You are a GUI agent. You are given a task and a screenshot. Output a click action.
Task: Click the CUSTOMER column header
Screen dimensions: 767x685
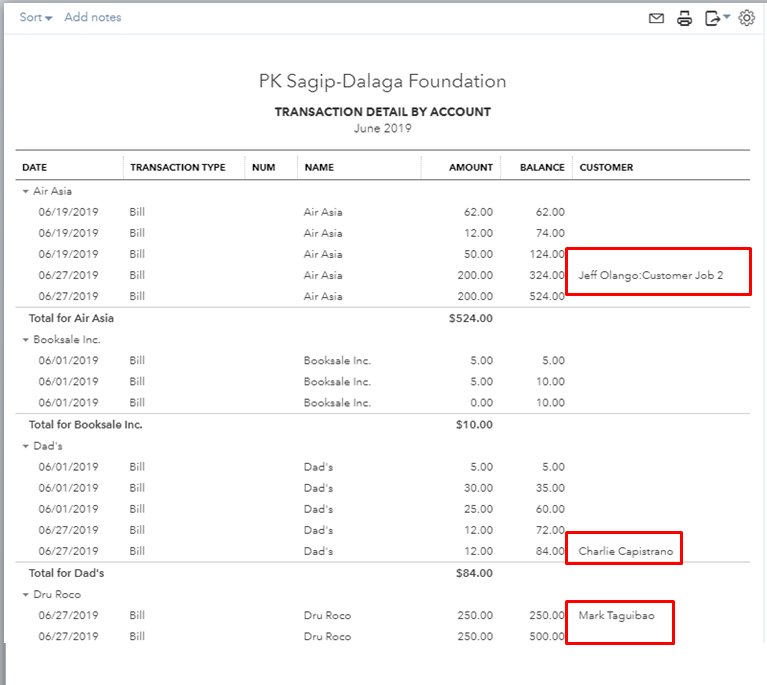tap(606, 168)
